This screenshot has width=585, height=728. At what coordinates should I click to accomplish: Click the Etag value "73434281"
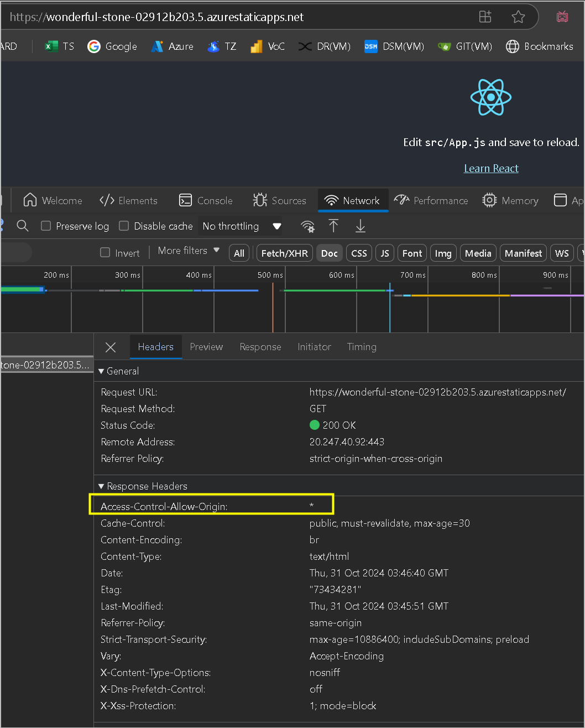pyautogui.click(x=335, y=590)
